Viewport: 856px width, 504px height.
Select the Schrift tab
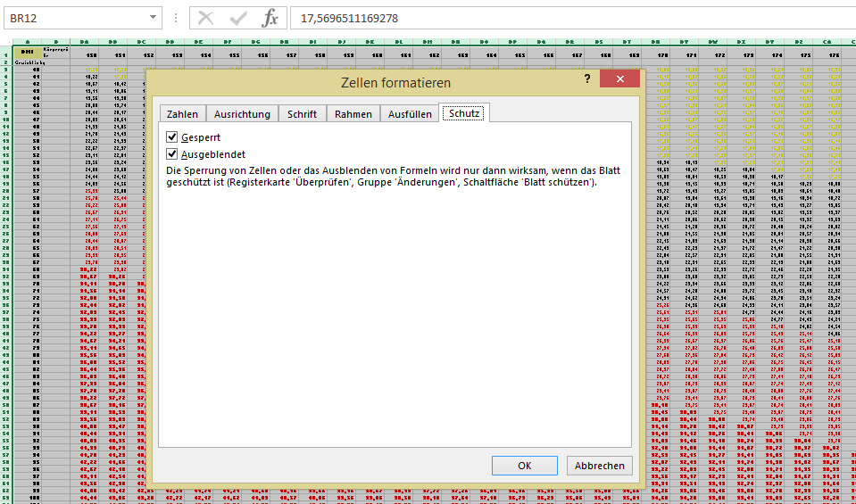pos(302,114)
